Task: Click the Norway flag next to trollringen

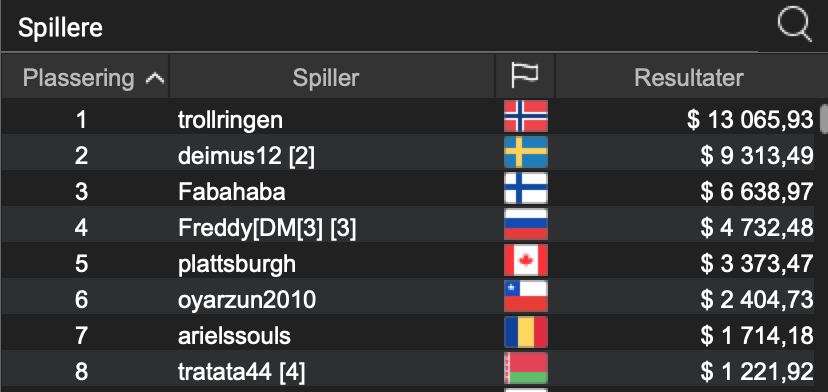Action: click(525, 116)
